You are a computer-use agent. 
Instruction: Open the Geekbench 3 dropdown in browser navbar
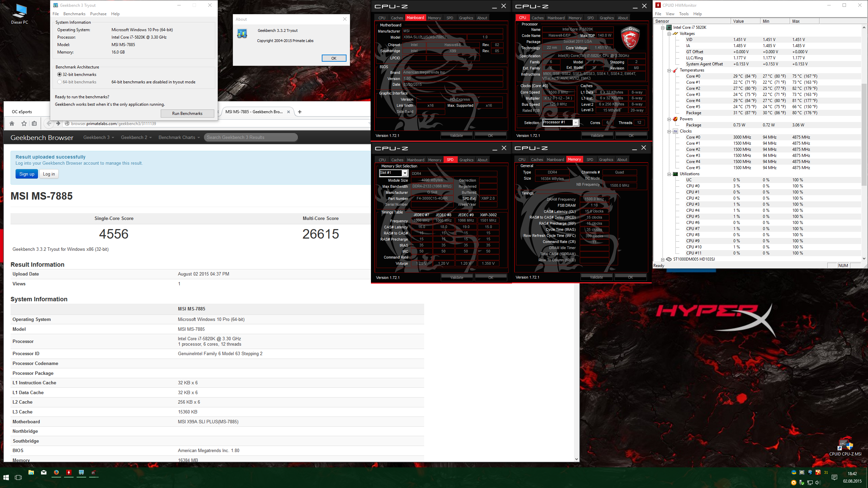pyautogui.click(x=99, y=137)
